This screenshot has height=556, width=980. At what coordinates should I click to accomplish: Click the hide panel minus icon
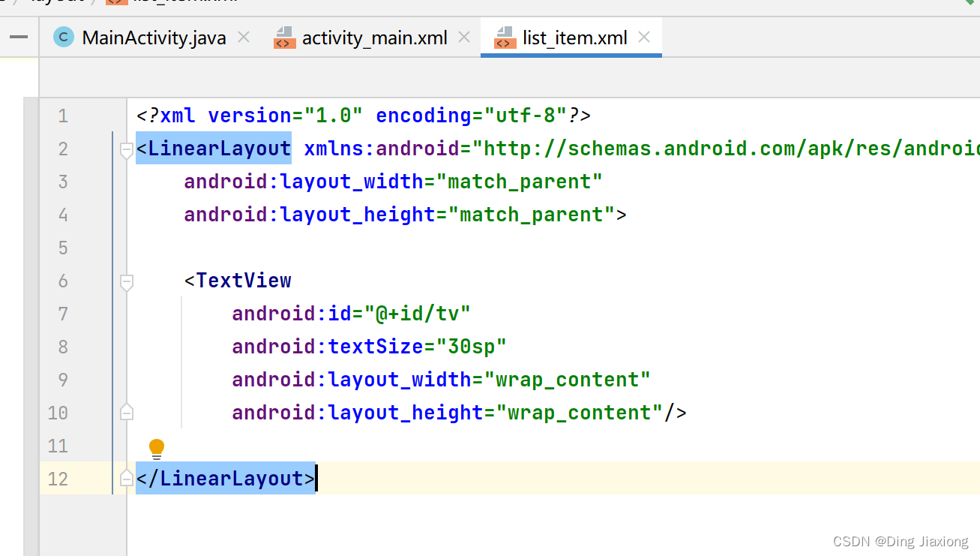(19, 37)
